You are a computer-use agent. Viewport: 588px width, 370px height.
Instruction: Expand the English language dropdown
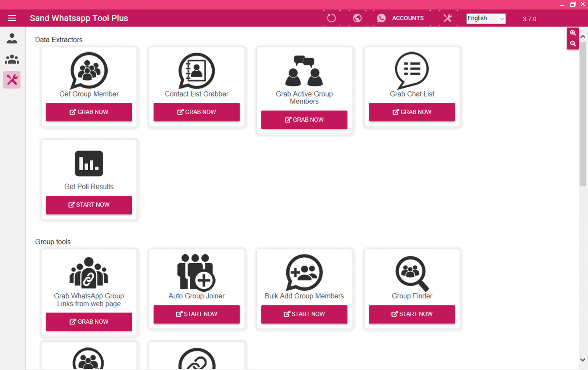(486, 18)
